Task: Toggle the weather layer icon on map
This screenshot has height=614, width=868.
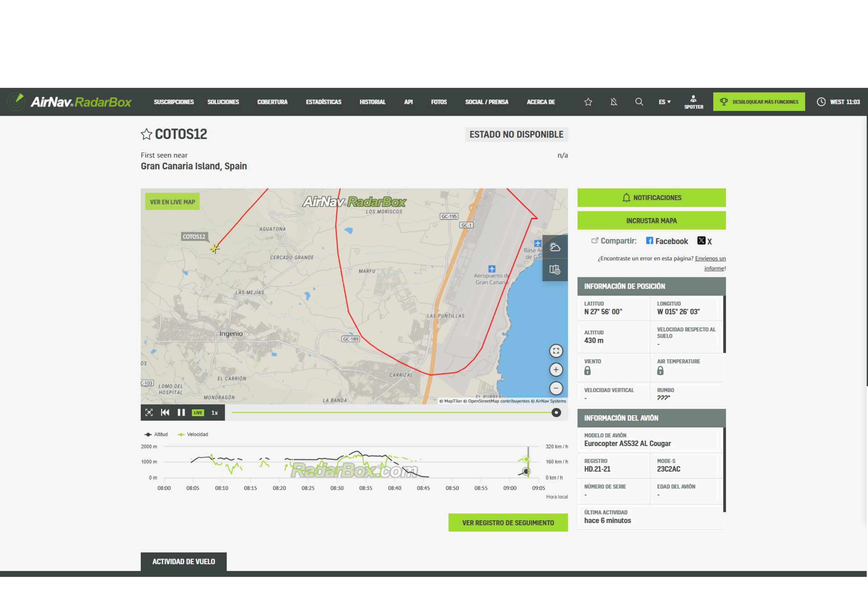Action: pyautogui.click(x=555, y=247)
